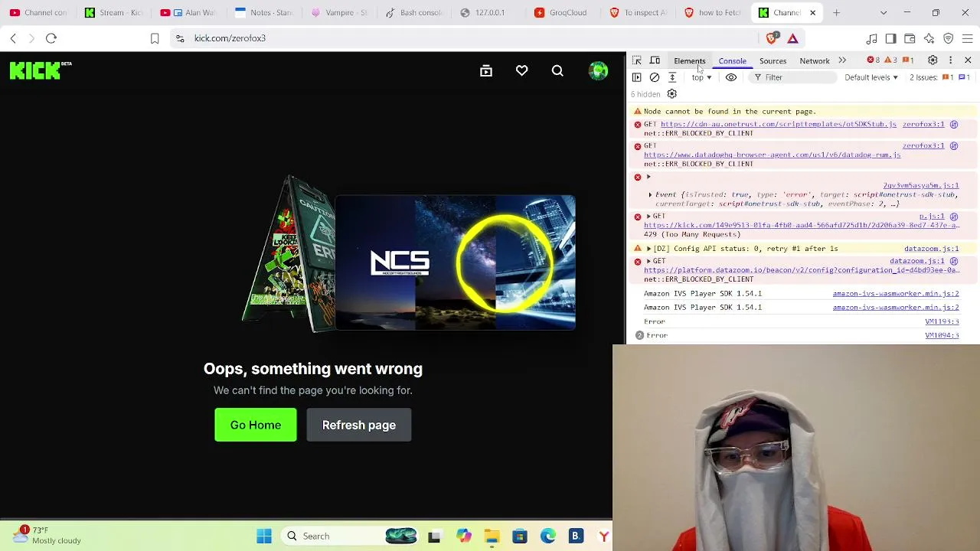This screenshot has height=551, width=980.
Task: Create a live expression with the eye icon
Action: 731,77
